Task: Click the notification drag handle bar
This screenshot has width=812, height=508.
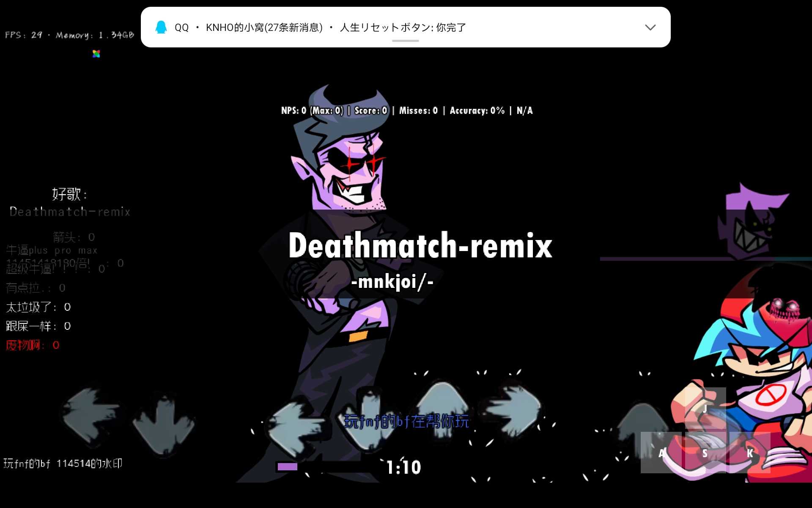Action: [x=405, y=41]
